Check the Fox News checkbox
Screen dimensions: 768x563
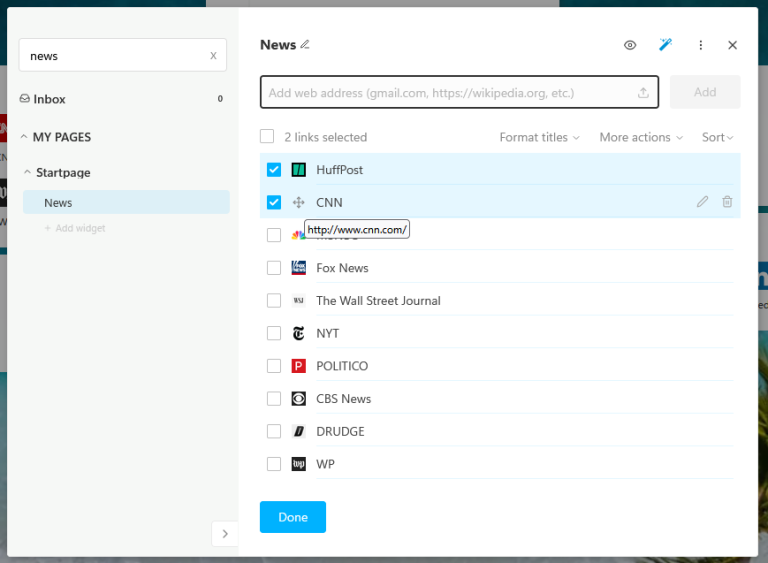[274, 268]
